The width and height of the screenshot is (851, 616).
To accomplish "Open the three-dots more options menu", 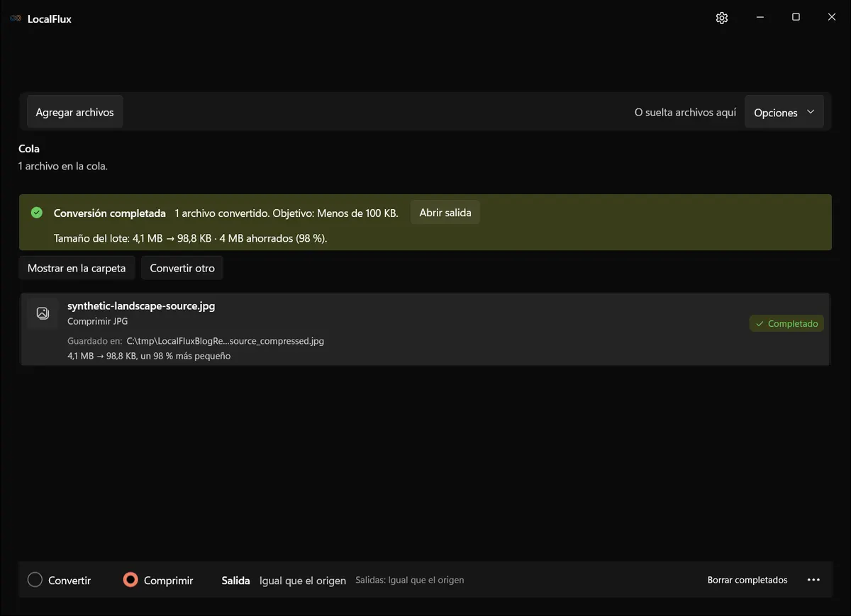I will click(813, 580).
